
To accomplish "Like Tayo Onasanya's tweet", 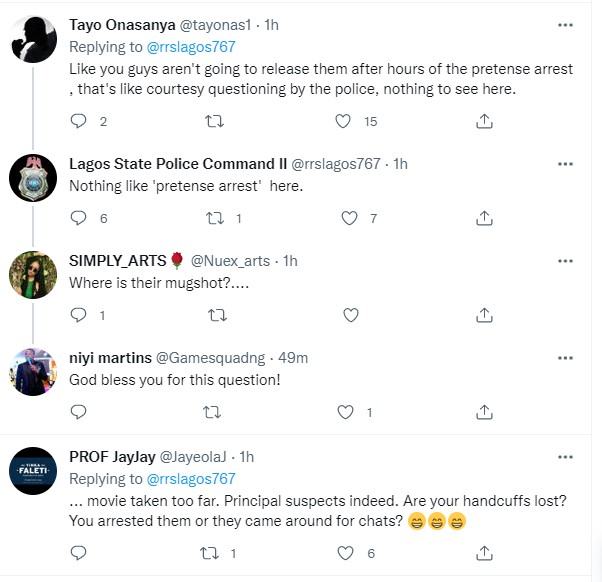I will pos(343,122).
